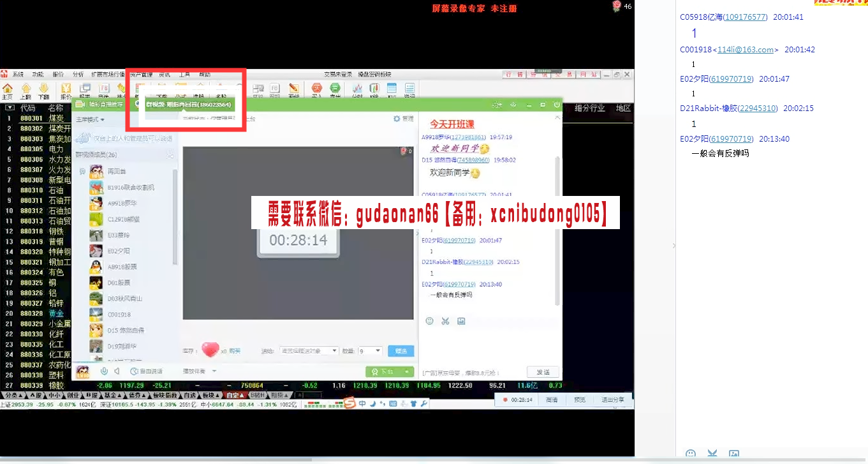This screenshot has width=868, height=464.
Task: Select the 自定 tab at the bottom
Action: coord(235,395)
